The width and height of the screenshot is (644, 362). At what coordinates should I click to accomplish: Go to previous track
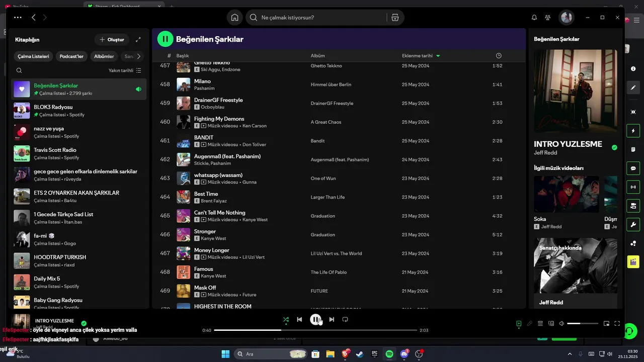[x=299, y=319]
